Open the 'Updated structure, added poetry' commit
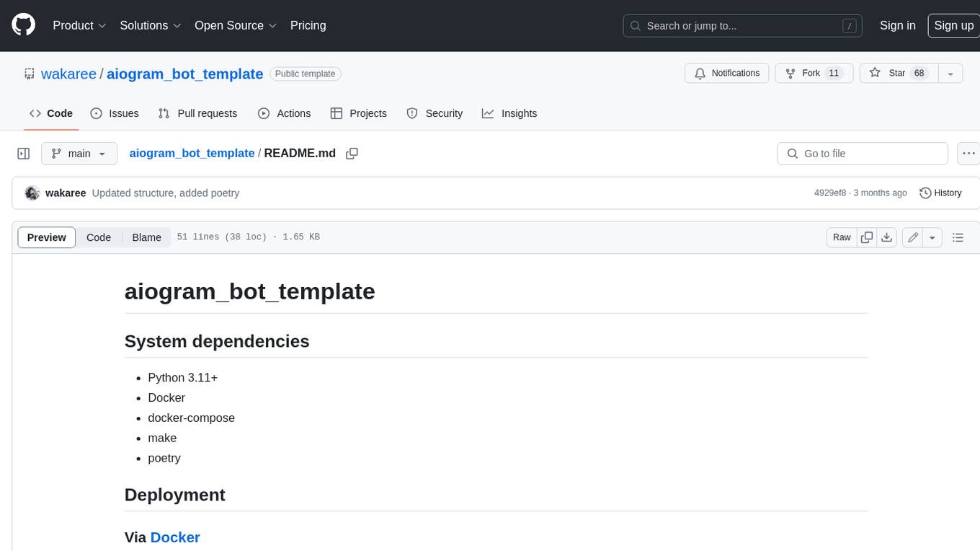The height and width of the screenshot is (551, 980). [x=166, y=193]
